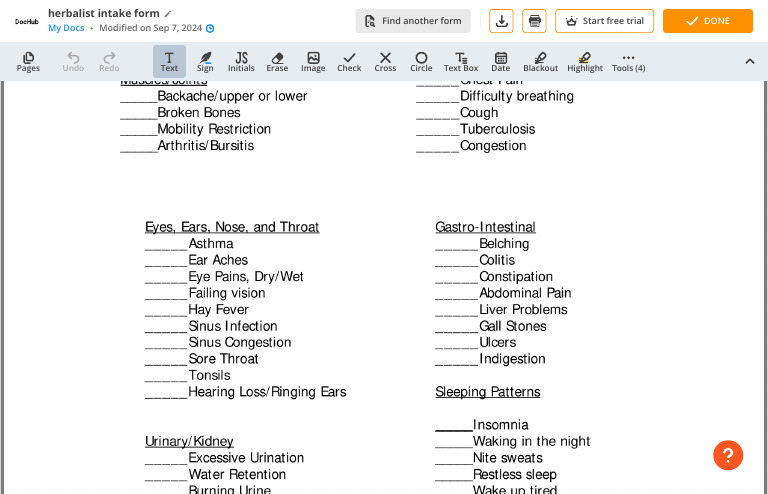Image resolution: width=768 pixels, height=494 pixels.
Task: Open the My Docs link
Action: click(x=66, y=28)
